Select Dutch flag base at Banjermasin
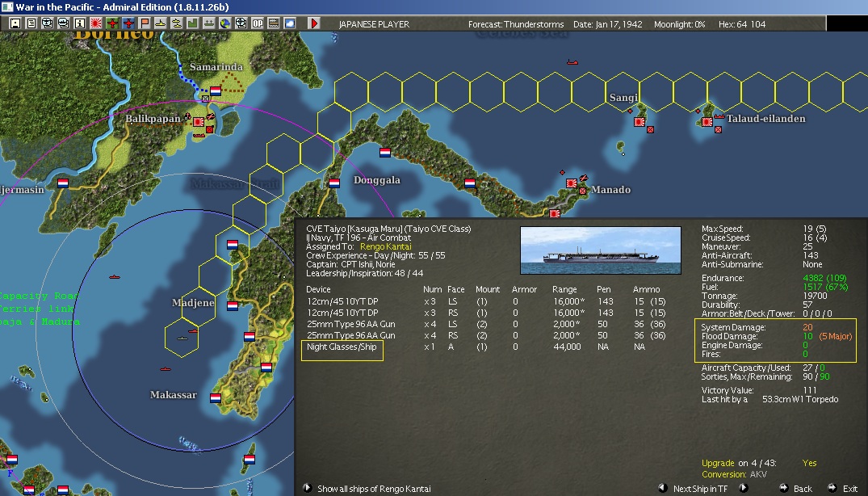This screenshot has height=496, width=868. (x=63, y=183)
